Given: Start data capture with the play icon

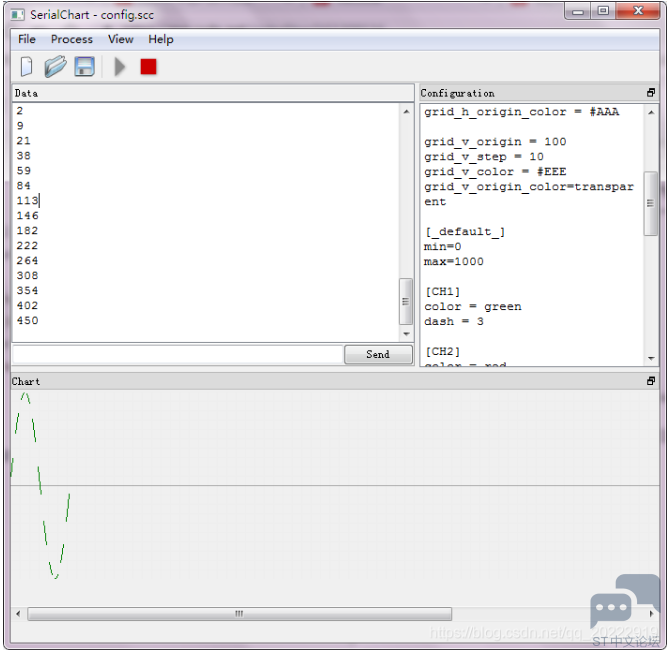Looking at the screenshot, I should pos(120,67).
